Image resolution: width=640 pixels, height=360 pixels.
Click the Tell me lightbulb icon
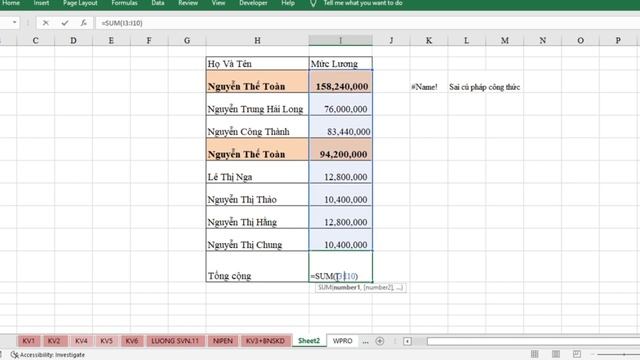point(313,4)
